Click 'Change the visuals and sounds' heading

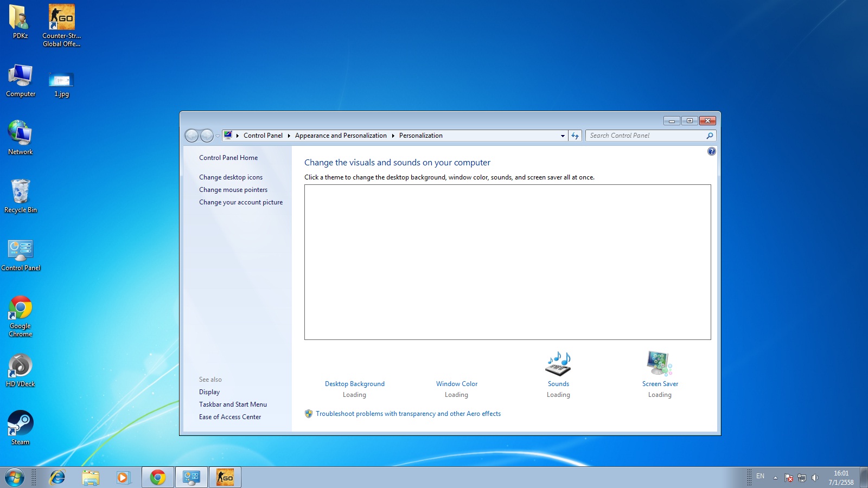pos(397,163)
